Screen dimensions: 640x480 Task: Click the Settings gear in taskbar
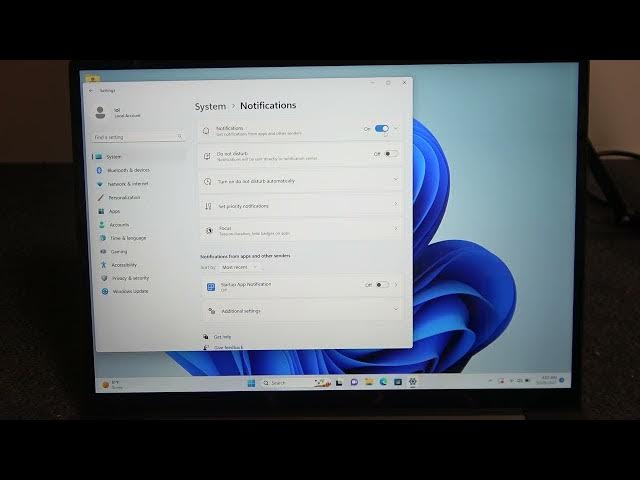coord(413,381)
